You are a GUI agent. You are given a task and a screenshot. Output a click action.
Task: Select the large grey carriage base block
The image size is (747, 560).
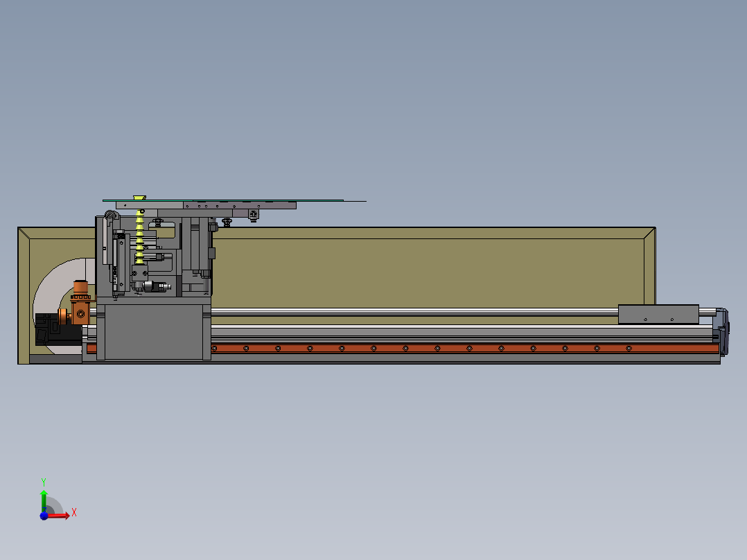pyautogui.click(x=153, y=329)
